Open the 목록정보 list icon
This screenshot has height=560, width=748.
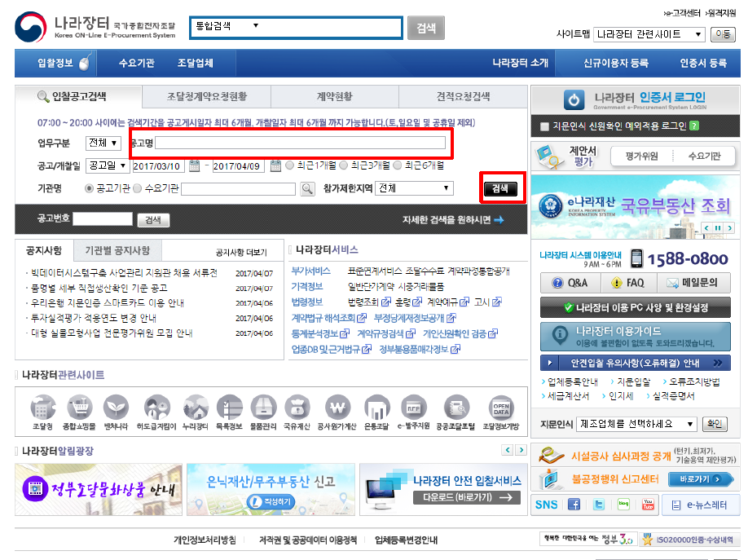[x=230, y=408]
